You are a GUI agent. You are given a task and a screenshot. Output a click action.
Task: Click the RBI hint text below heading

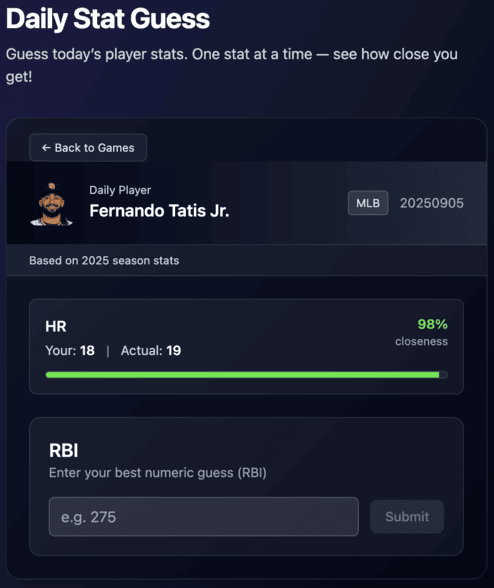coord(158,473)
